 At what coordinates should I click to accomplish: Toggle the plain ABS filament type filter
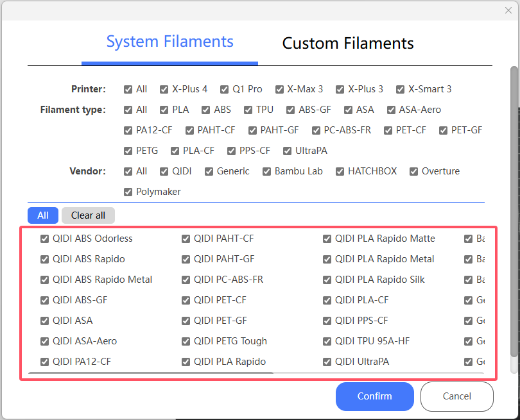(205, 110)
